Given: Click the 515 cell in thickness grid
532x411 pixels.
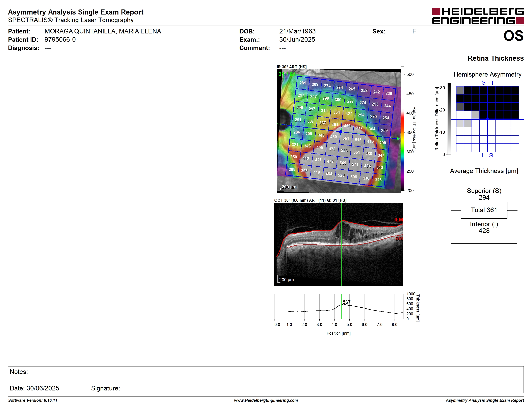Looking at the screenshot, I should click(x=358, y=140).
